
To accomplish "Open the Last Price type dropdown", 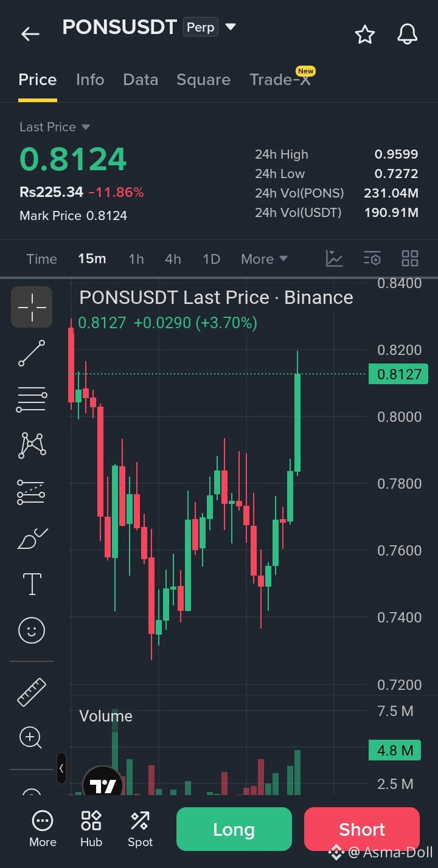I will click(x=86, y=127).
